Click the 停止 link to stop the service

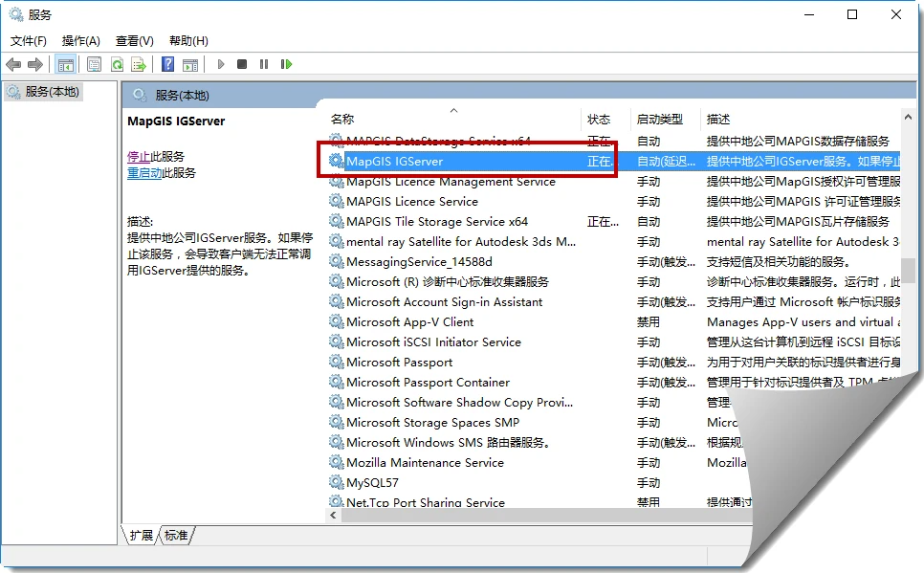point(139,156)
